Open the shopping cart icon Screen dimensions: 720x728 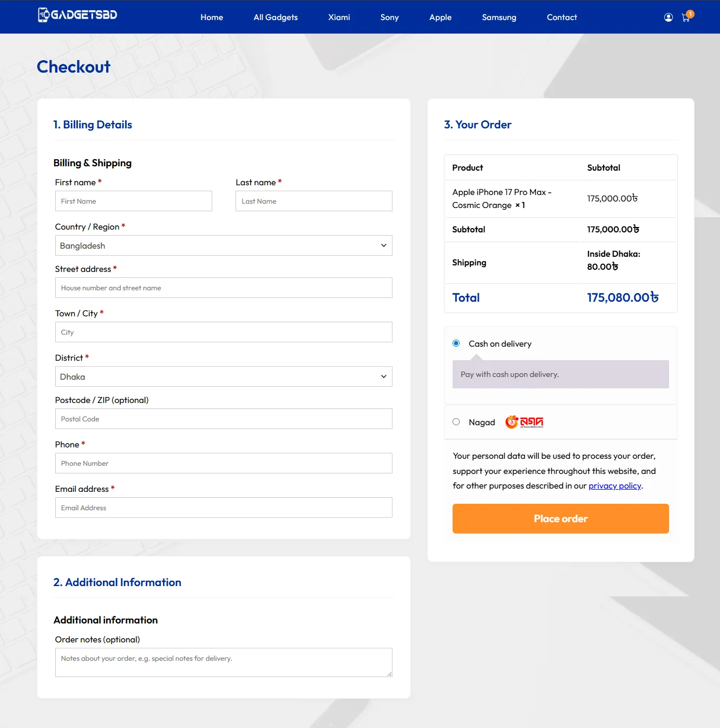[686, 17]
